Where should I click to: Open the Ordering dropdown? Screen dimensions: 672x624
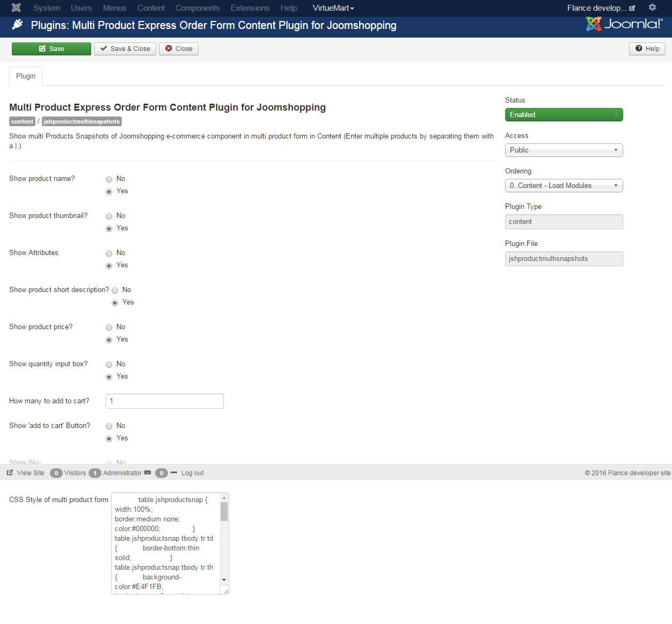pos(564,185)
